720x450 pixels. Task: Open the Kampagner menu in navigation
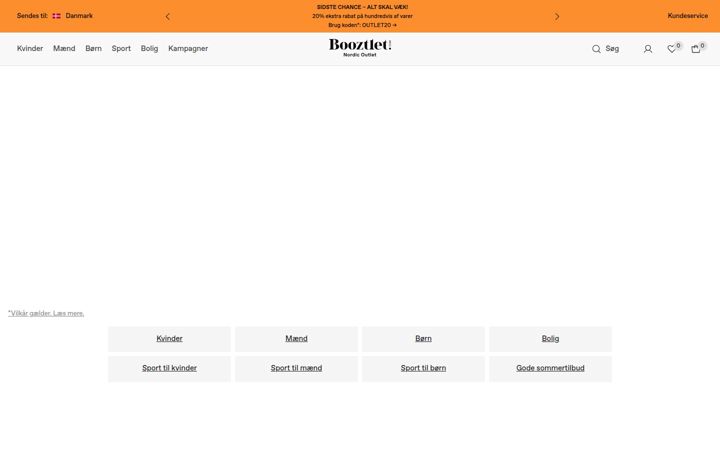(188, 48)
